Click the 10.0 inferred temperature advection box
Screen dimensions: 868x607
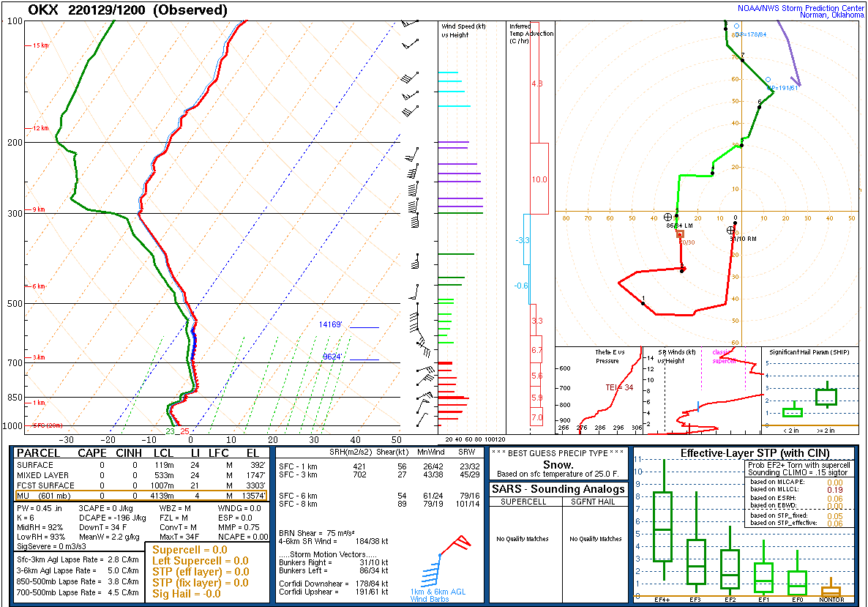click(x=539, y=179)
